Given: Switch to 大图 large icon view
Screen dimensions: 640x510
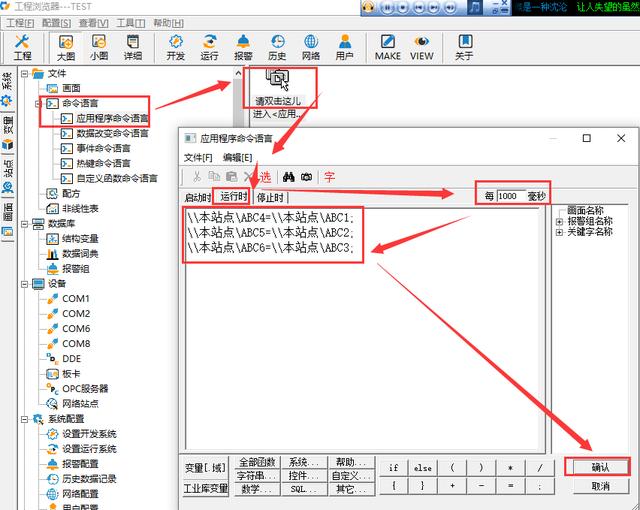Looking at the screenshot, I should 66,47.
